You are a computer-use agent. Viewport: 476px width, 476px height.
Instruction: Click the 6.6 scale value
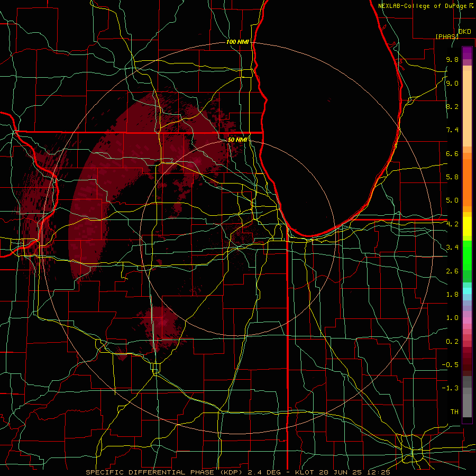452,153
